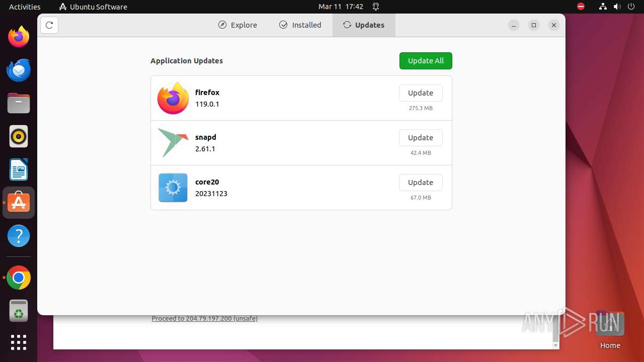Click the network status icon

[x=603, y=7]
